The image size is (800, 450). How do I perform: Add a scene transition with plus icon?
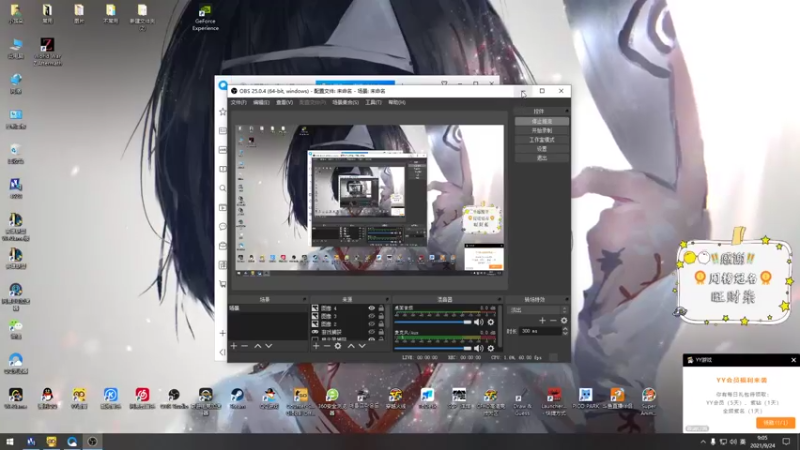pyautogui.click(x=542, y=320)
